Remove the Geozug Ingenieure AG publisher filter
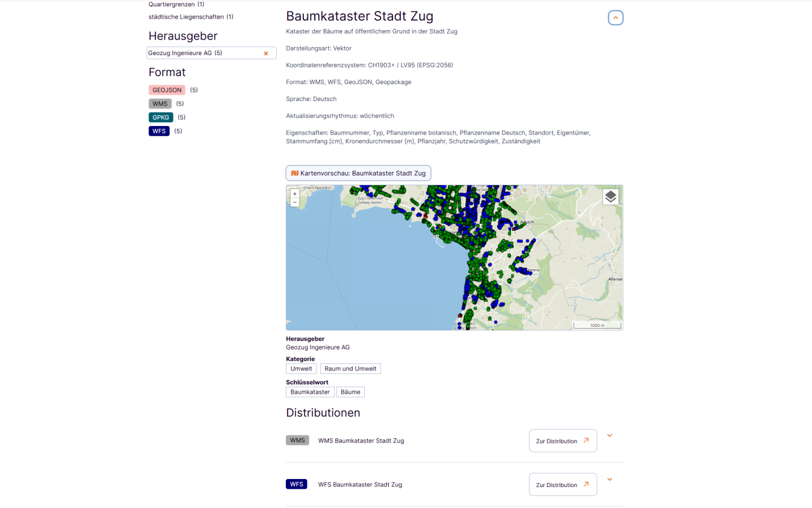Image resolution: width=812 pixels, height=508 pixels. click(x=266, y=53)
